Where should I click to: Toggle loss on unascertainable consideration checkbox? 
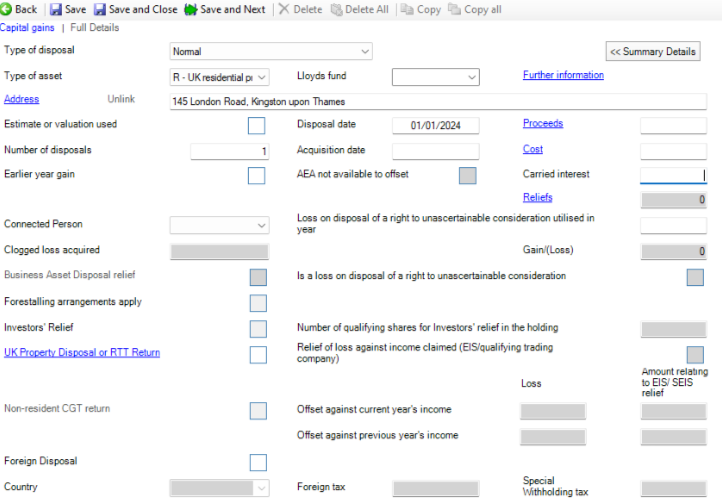pos(695,277)
